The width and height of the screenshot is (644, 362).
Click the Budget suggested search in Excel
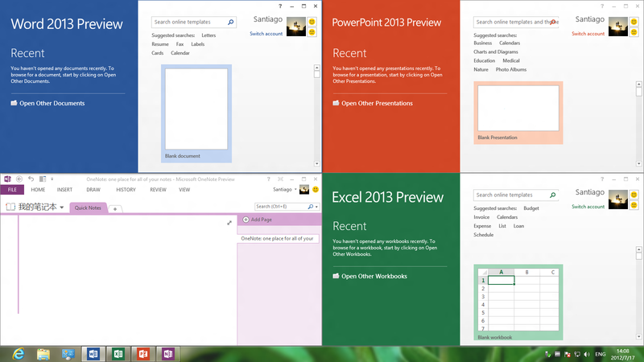[x=531, y=208]
